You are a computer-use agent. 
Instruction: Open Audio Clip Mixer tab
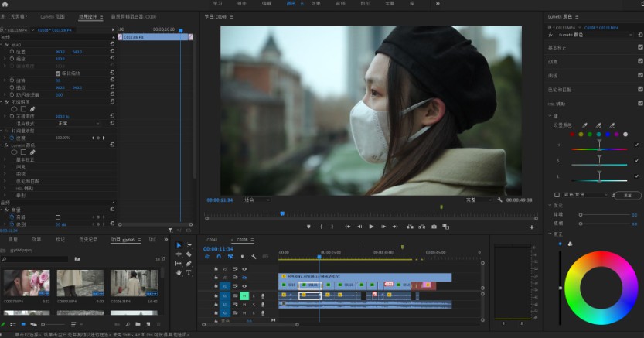point(134,17)
